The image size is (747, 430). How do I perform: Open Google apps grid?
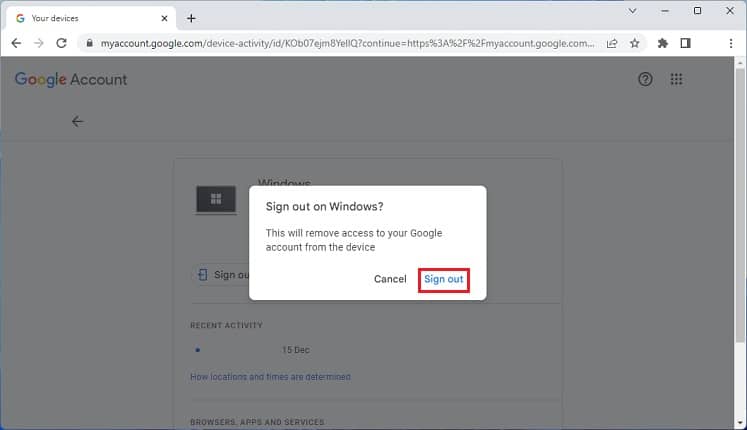pos(676,79)
